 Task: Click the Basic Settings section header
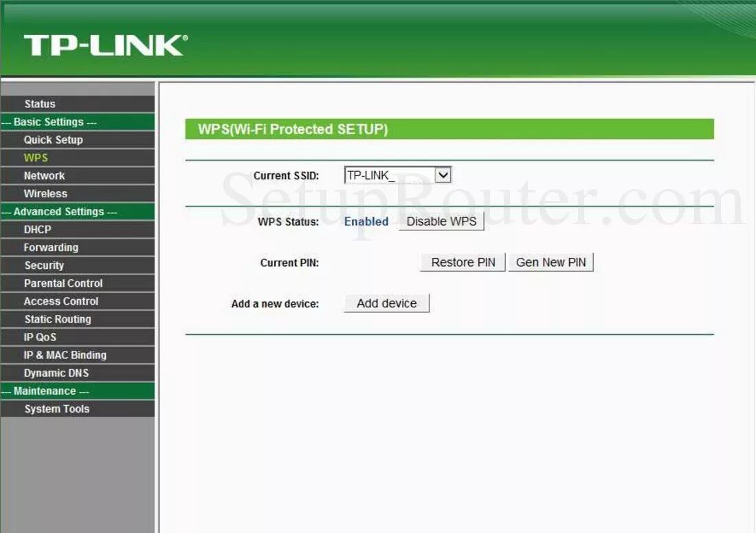(78, 122)
